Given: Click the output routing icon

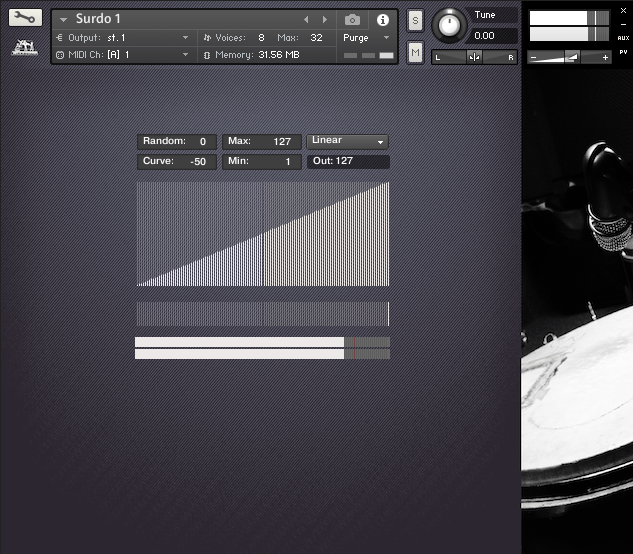Looking at the screenshot, I should pos(60,38).
